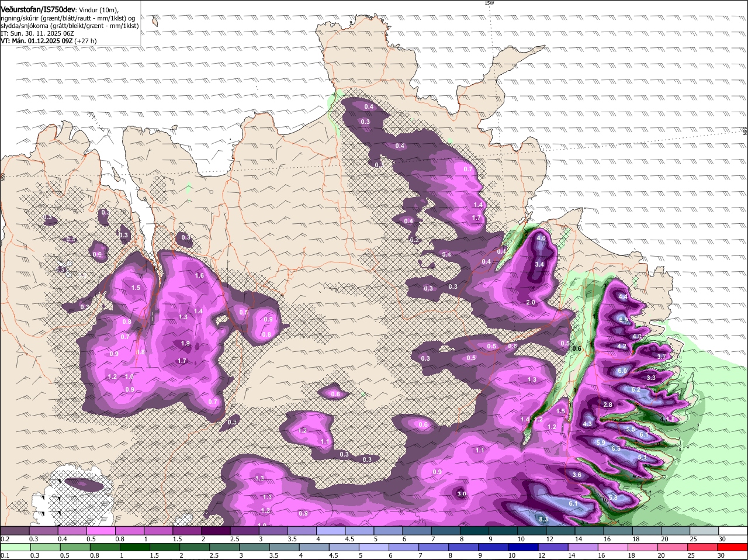Click the 5.9 precipitation value on map
Image resolution: width=748 pixels, height=560 pixels.
pos(601,443)
